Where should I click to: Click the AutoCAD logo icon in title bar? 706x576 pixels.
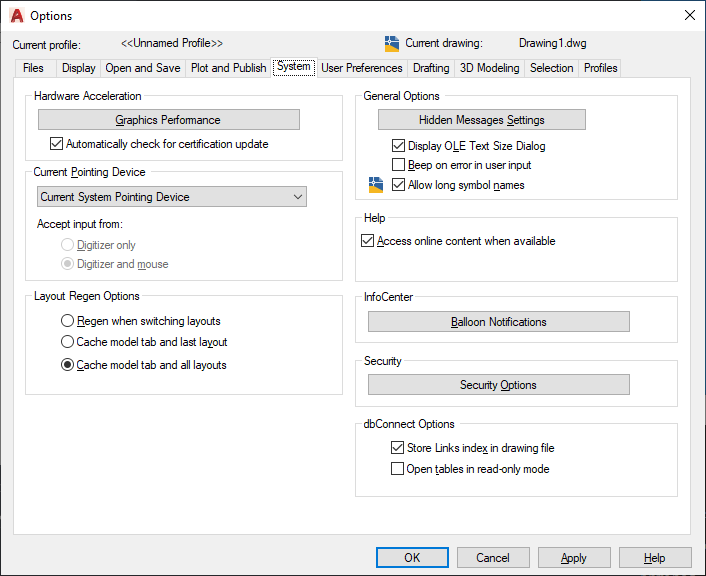[16, 16]
